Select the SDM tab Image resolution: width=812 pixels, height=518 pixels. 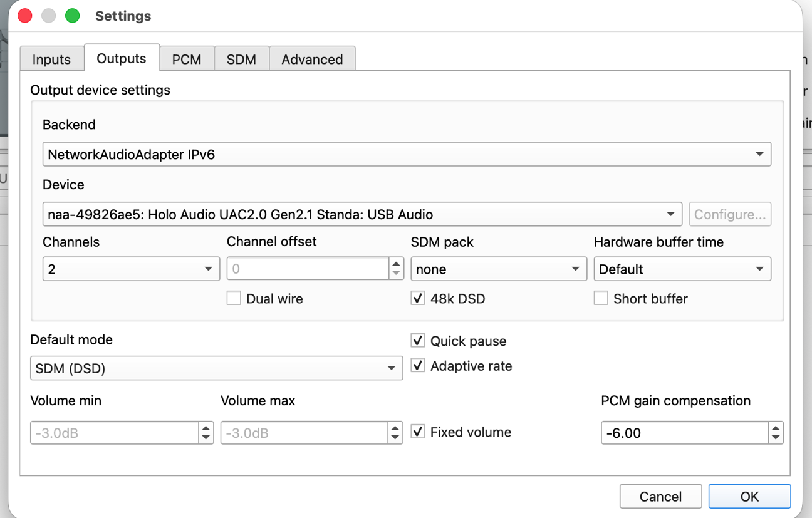(241, 60)
